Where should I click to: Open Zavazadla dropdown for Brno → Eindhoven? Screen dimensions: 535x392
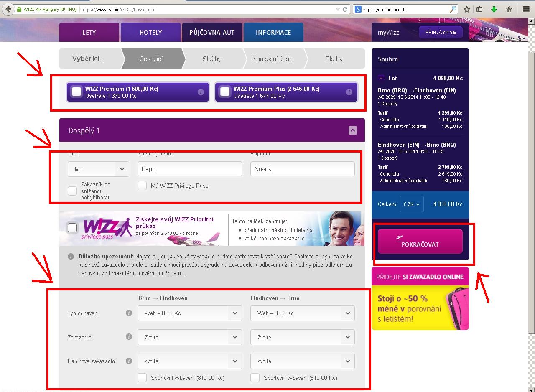tap(190, 337)
